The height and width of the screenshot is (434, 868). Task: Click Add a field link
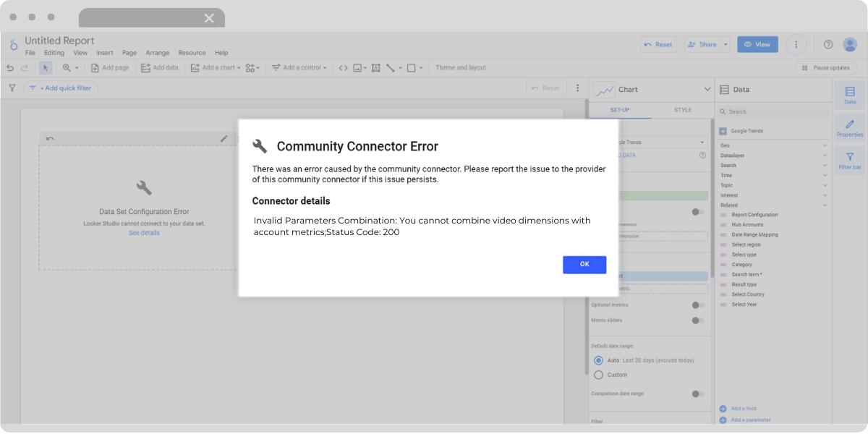(738, 409)
